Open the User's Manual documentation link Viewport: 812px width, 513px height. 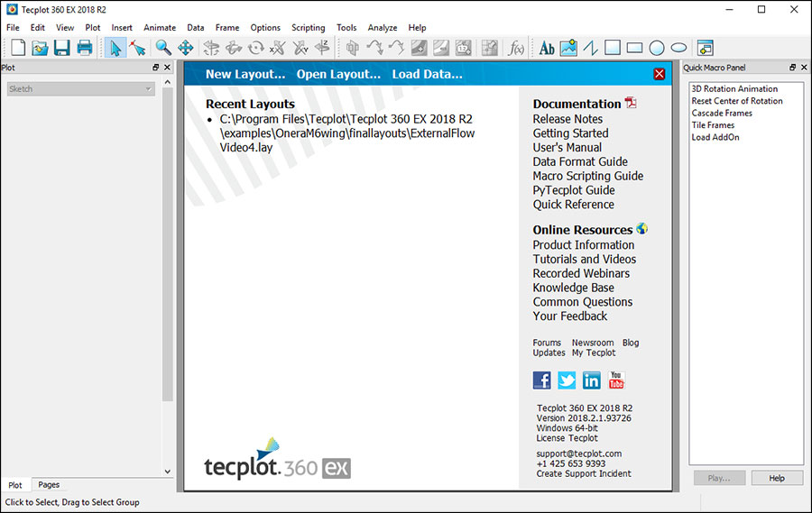567,147
